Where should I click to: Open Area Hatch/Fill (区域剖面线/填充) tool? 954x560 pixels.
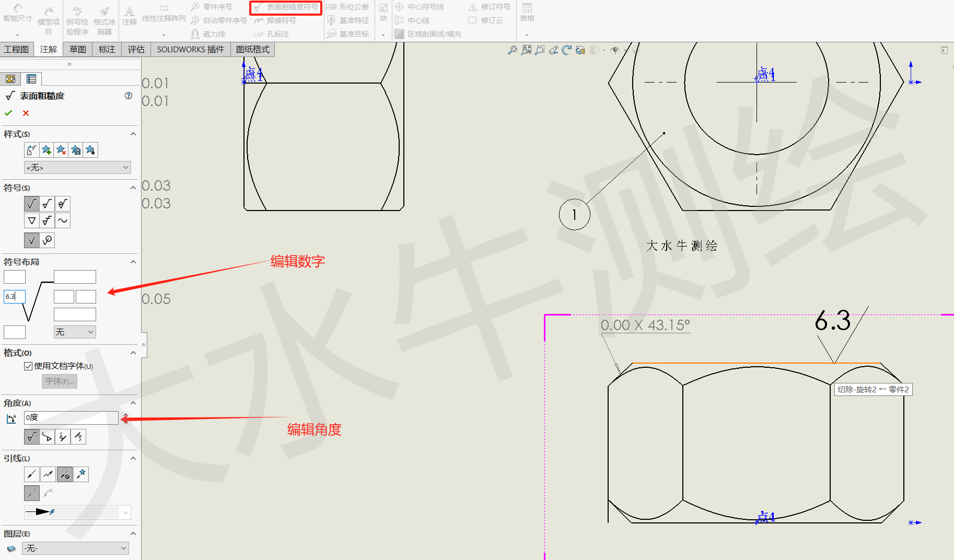pyautogui.click(x=428, y=34)
